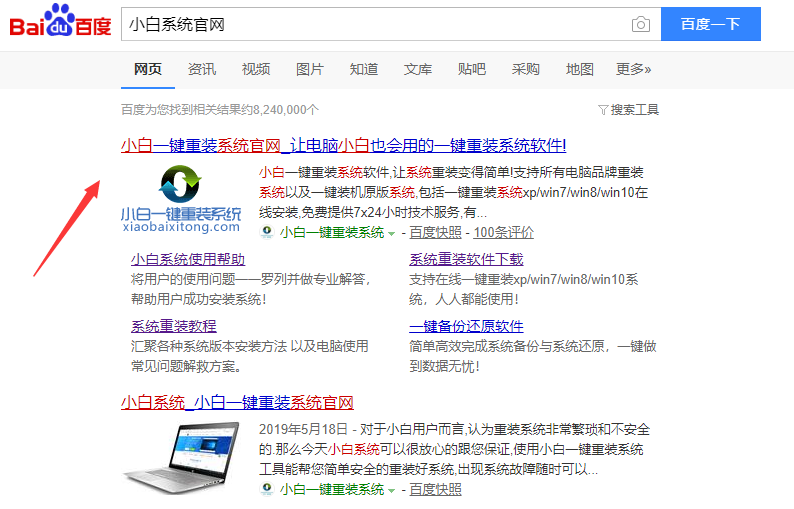Click the Baidu logo
This screenshot has height=509, width=794.
60,24
